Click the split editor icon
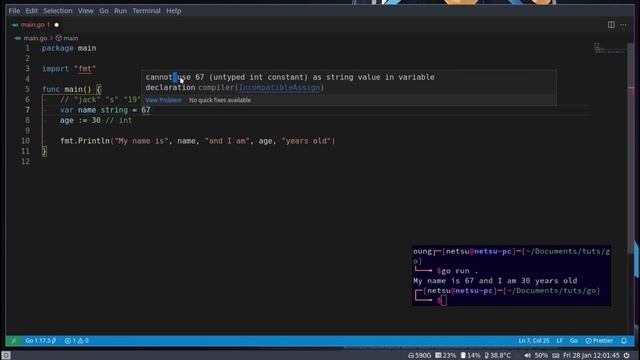 pyautogui.click(x=611, y=25)
